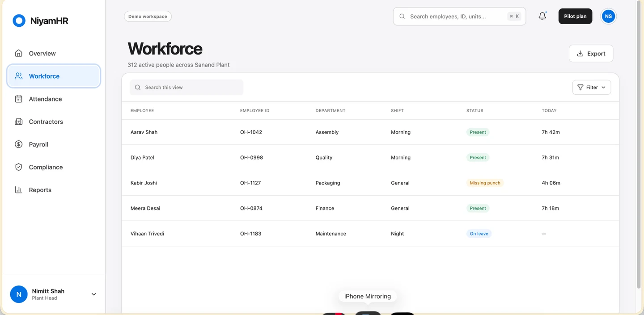Open Reports from the sidebar
644x315 pixels.
[x=54, y=190]
